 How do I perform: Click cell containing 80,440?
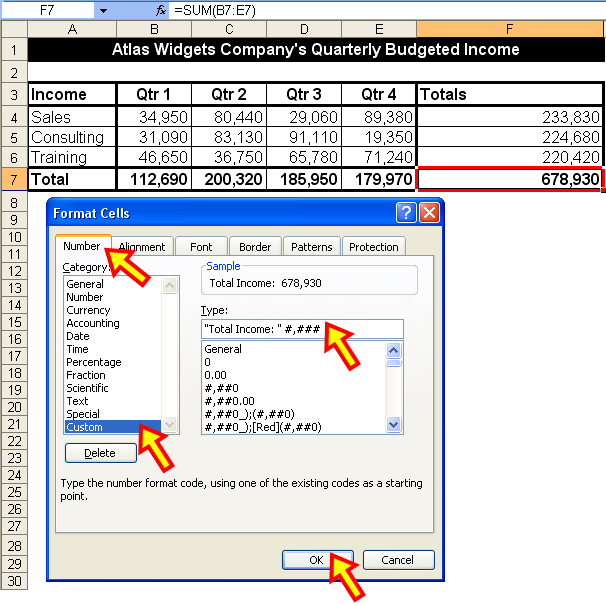click(x=229, y=117)
